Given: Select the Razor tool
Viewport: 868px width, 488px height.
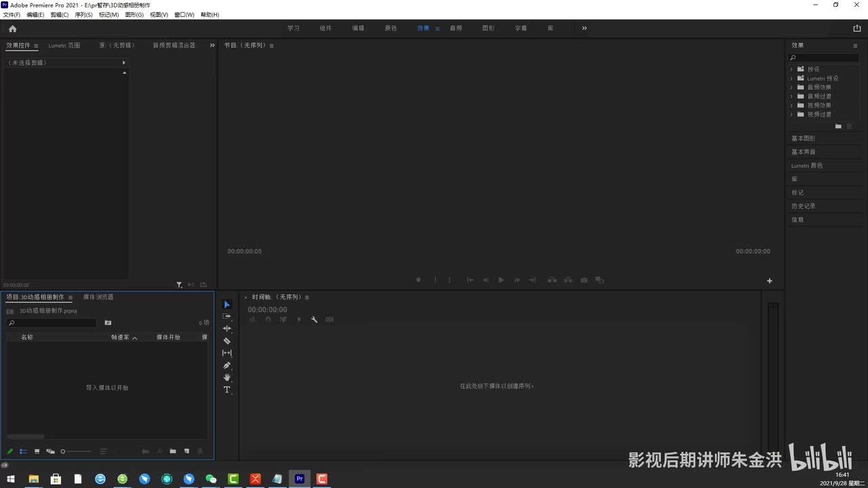Looking at the screenshot, I should [227, 341].
